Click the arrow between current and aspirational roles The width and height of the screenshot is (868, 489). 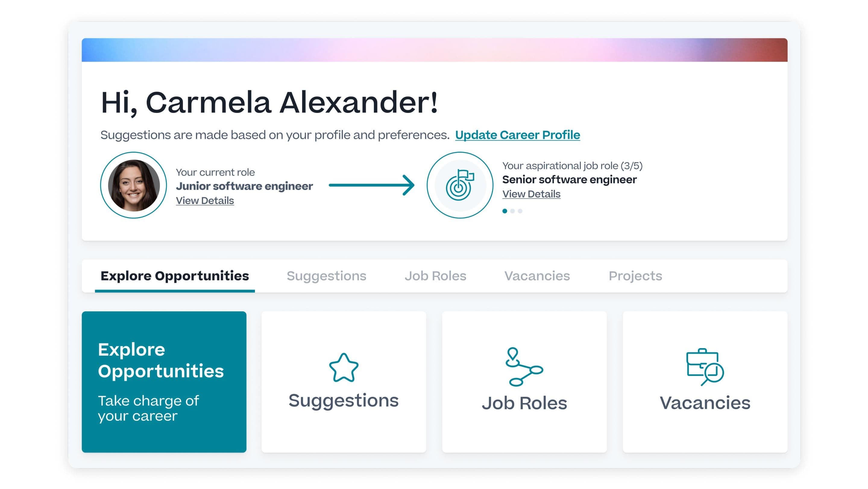(x=371, y=185)
